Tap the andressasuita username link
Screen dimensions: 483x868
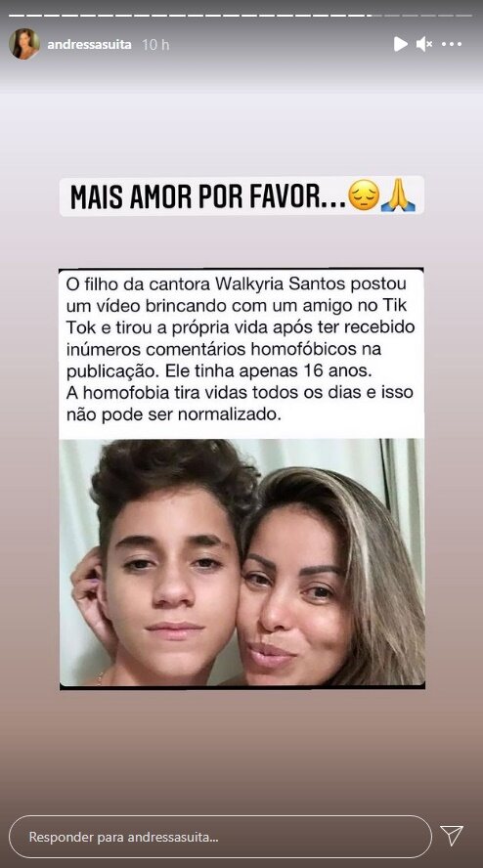[x=89, y=45]
